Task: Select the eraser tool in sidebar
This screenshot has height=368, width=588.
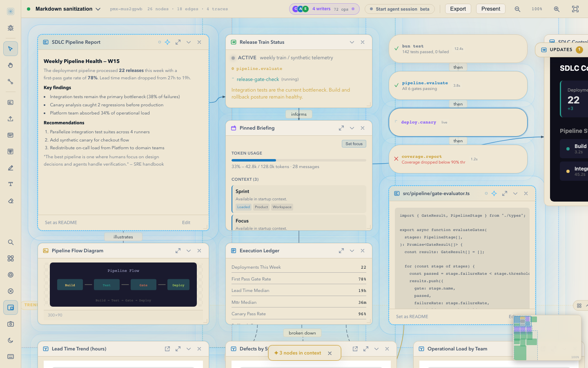Action: click(11, 201)
